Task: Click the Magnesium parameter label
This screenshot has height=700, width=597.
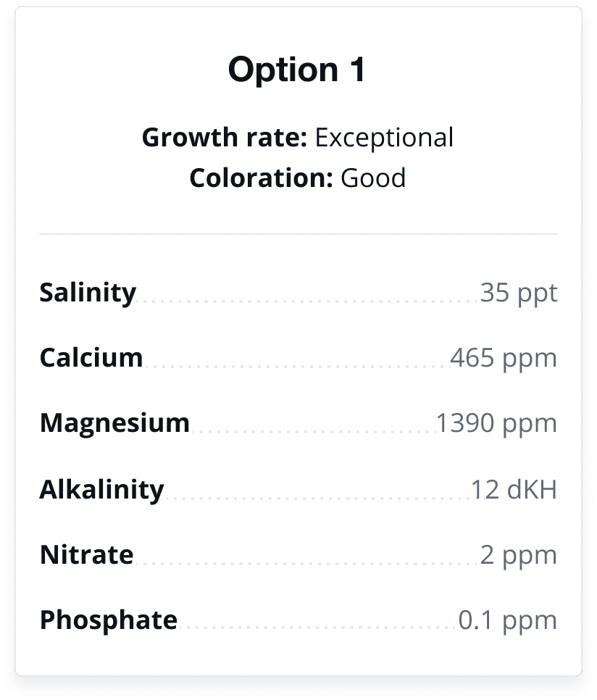Action: (114, 423)
